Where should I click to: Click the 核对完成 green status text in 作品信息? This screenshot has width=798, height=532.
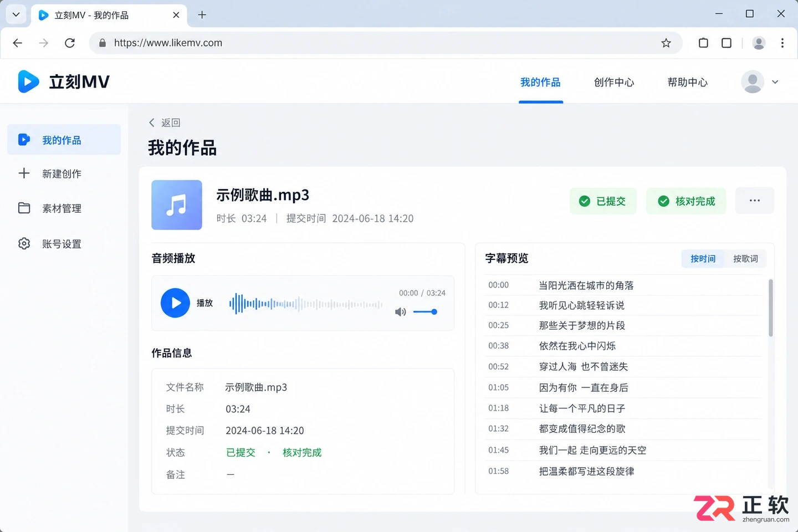302,453
